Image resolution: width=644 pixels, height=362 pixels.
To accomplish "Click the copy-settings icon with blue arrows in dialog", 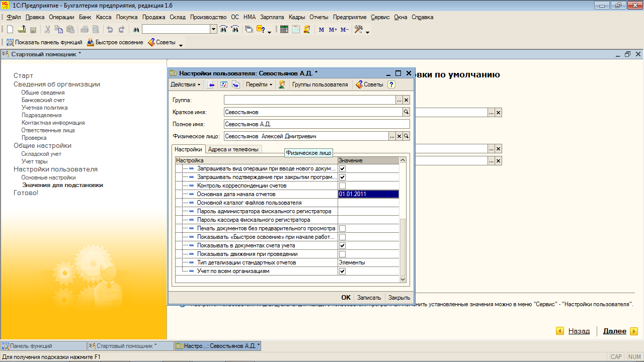I will pyautogui.click(x=235, y=84).
